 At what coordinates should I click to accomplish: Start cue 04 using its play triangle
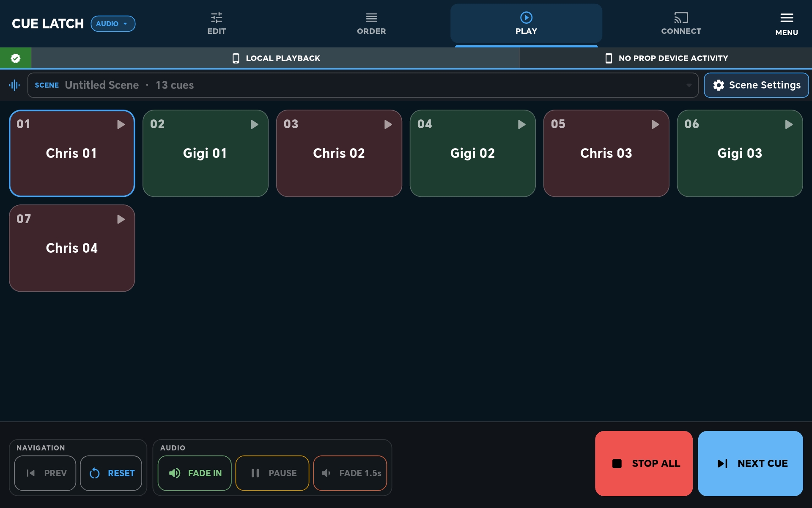tap(522, 124)
